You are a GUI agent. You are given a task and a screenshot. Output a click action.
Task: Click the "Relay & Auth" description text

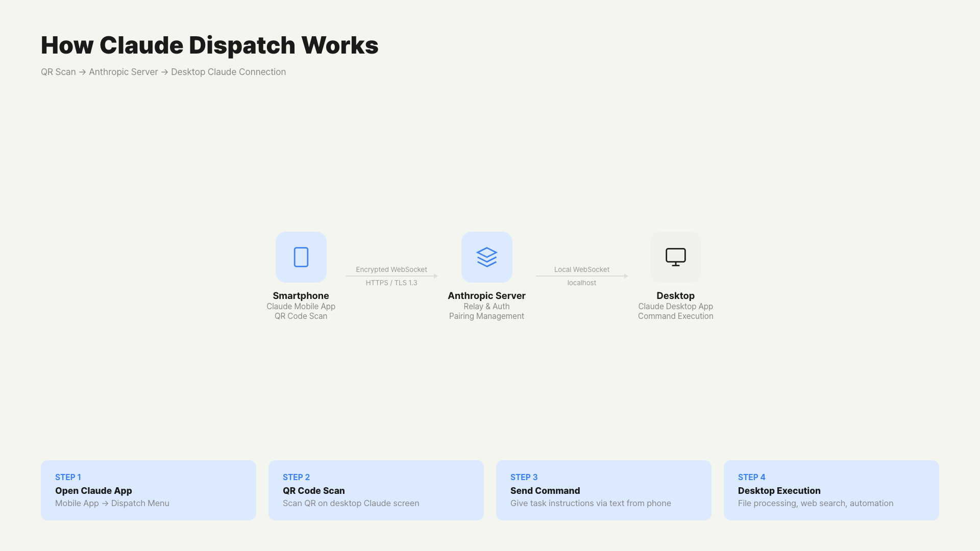click(486, 306)
